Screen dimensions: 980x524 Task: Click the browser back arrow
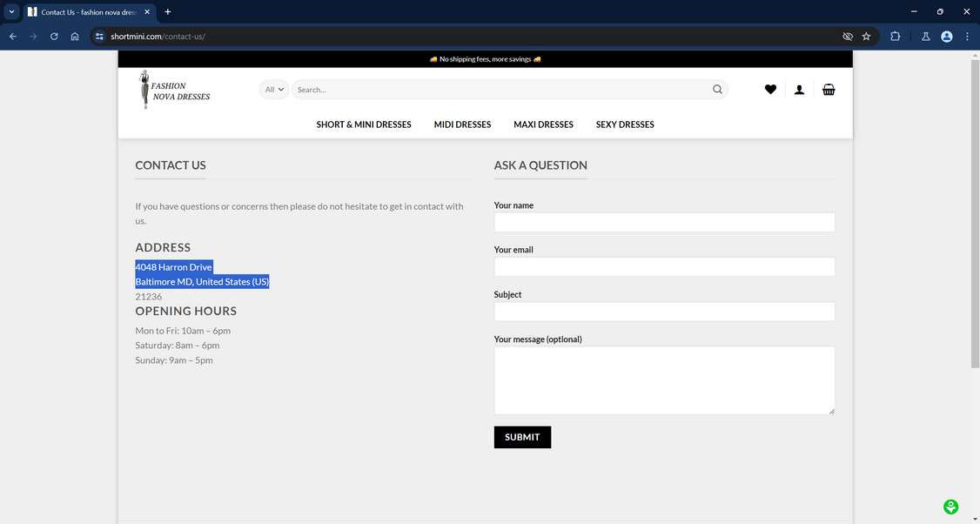point(12,37)
